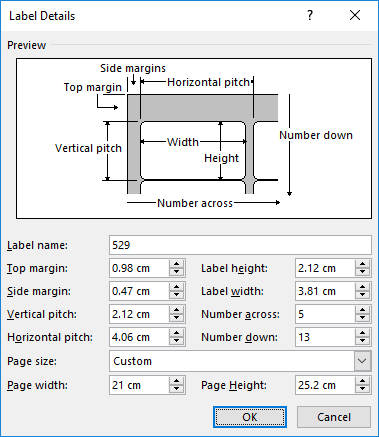Image resolution: width=379 pixels, height=437 pixels.
Task: Click the Help question mark button
Action: coord(310,15)
